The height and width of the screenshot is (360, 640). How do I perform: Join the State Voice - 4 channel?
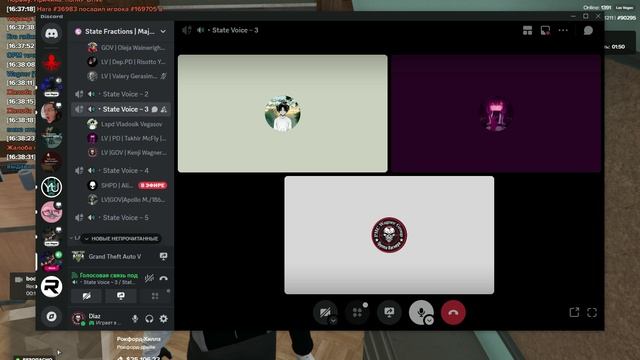pos(120,171)
